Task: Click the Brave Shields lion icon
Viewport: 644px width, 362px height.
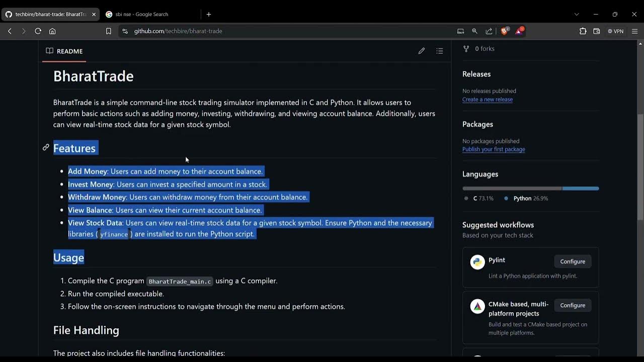Action: coord(504,31)
